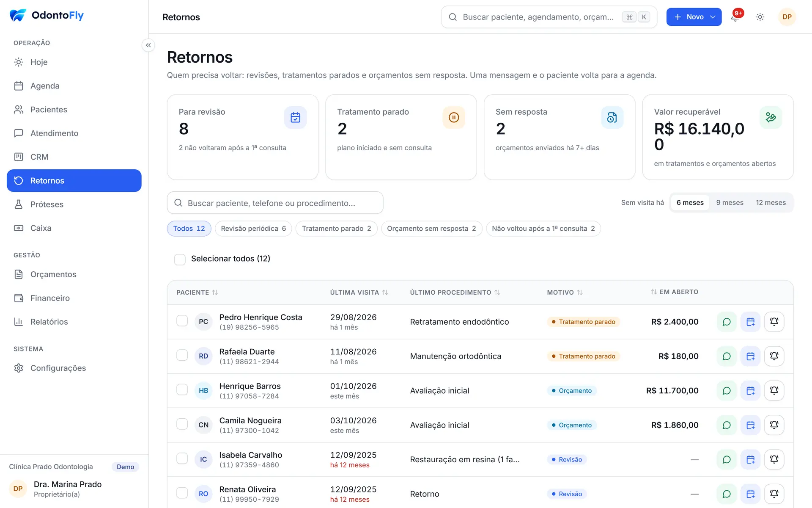This screenshot has width=812, height=508.
Task: Set reminder bell for Henrique Barros
Action: [x=774, y=390]
